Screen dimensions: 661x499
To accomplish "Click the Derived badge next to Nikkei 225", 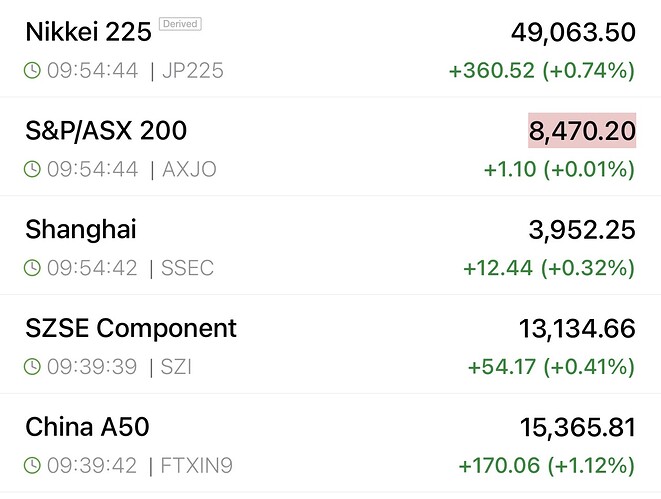I will click(x=180, y=24).
